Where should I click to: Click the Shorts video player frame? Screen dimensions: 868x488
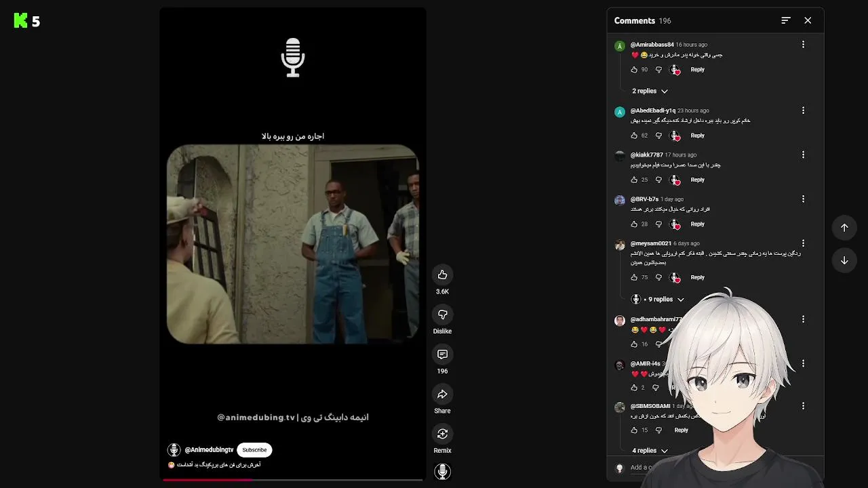click(293, 244)
